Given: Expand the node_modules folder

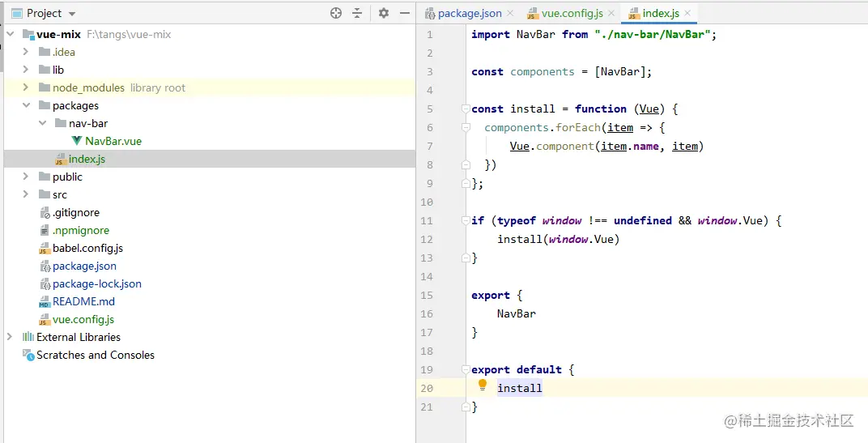Looking at the screenshot, I should pyautogui.click(x=25, y=87).
